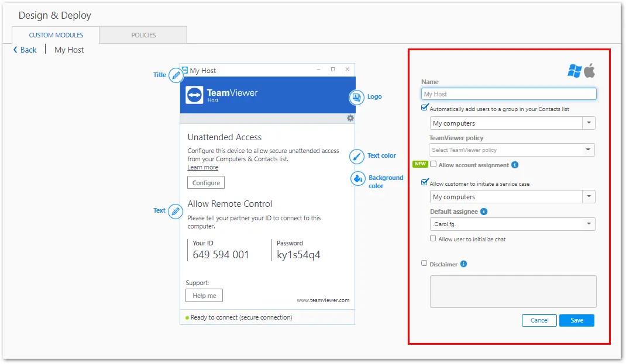Screen dimensions: 626x364
Task: Select the Windows platform icon
Action: click(575, 71)
